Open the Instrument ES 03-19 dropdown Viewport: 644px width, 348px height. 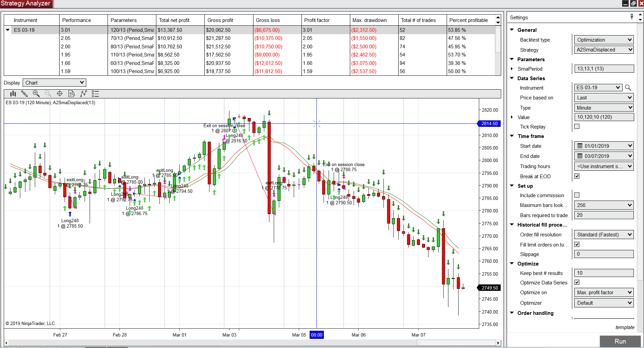coord(598,88)
